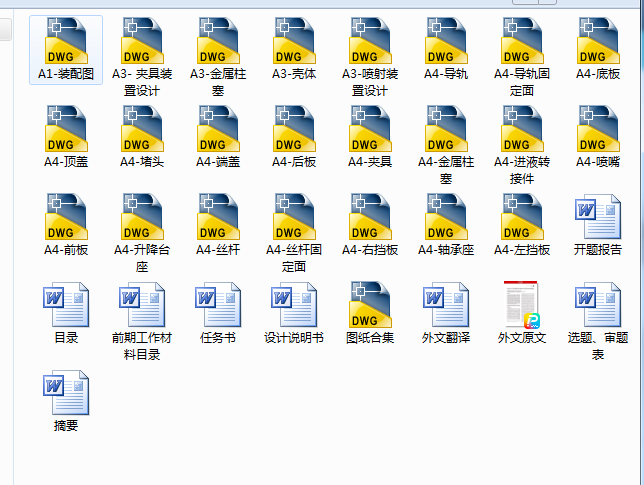Select the A1-装配图 DWG file icon
The image size is (644, 485).
tap(66, 40)
